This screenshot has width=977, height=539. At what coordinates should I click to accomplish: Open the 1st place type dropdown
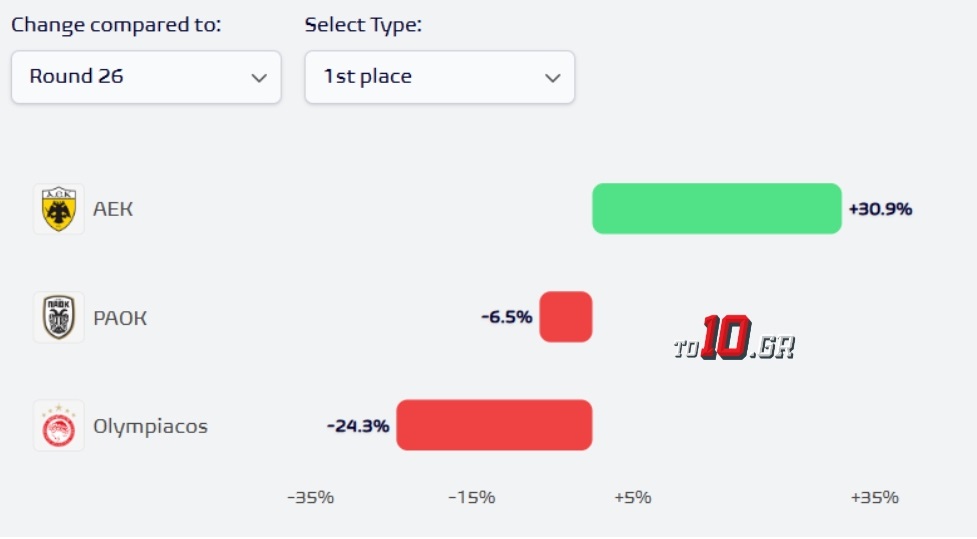[439, 77]
